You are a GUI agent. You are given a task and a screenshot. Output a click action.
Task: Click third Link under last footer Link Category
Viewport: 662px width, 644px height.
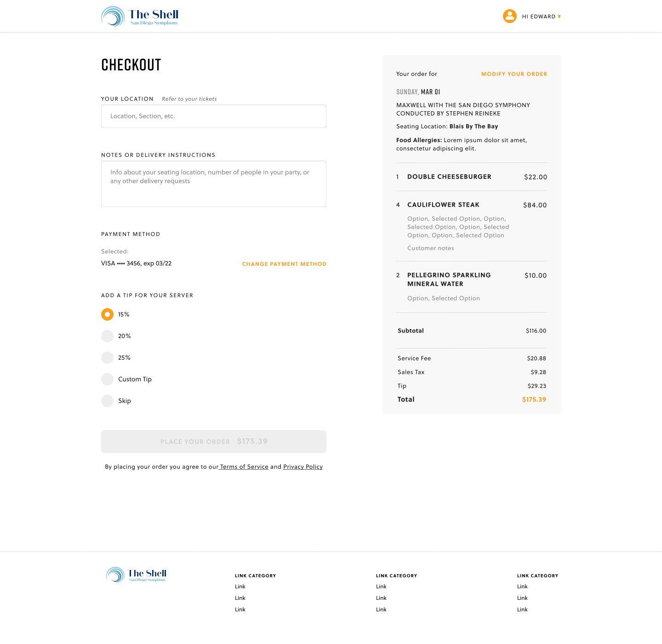click(522, 609)
